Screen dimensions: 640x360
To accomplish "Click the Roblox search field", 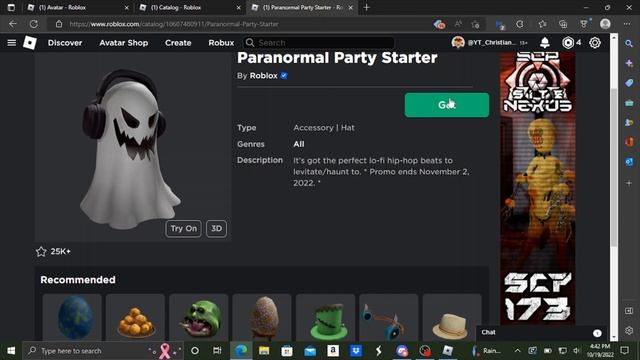I will click(x=319, y=42).
